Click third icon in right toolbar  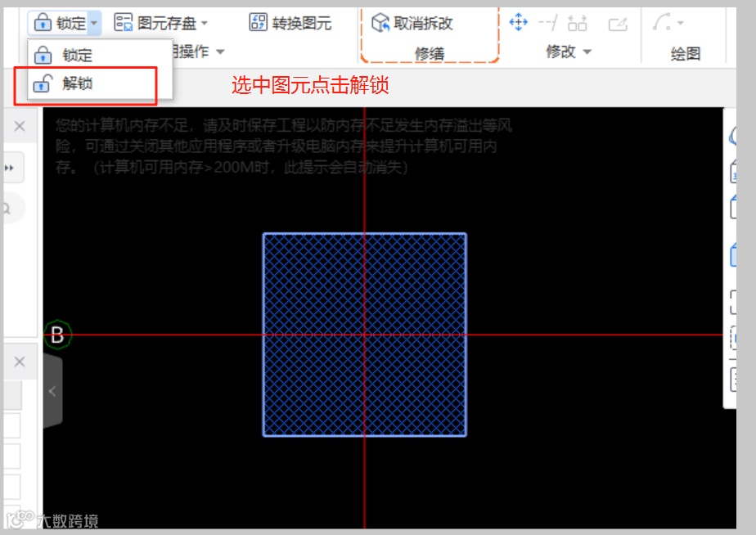point(733,207)
